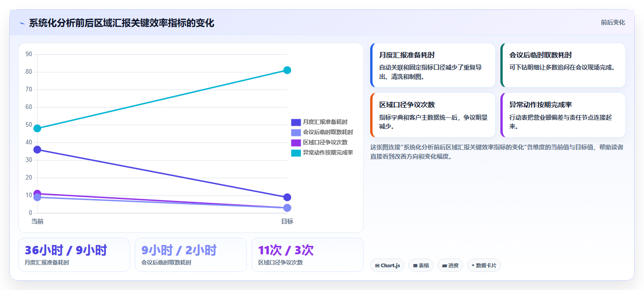
Task: Click light-blue data point at 目标
Action: tap(287, 208)
